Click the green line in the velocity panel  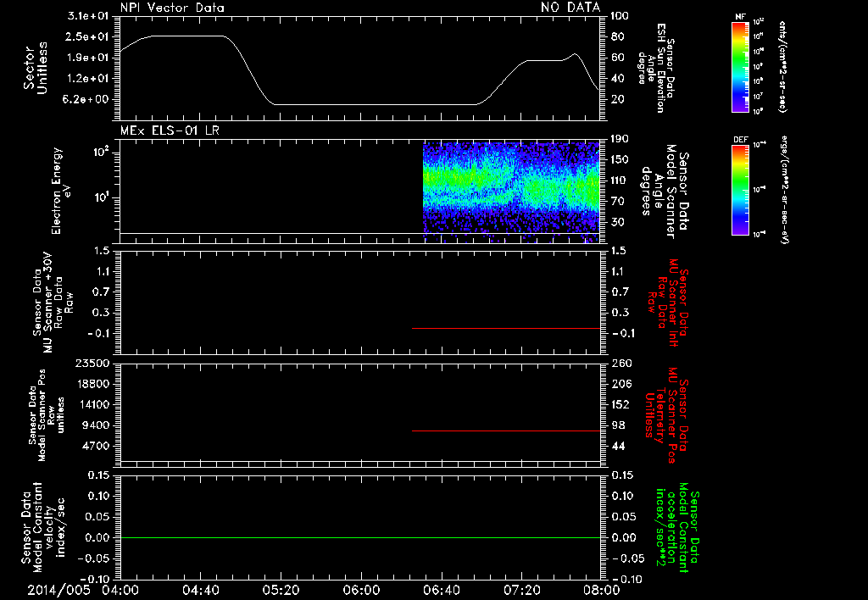click(x=359, y=537)
